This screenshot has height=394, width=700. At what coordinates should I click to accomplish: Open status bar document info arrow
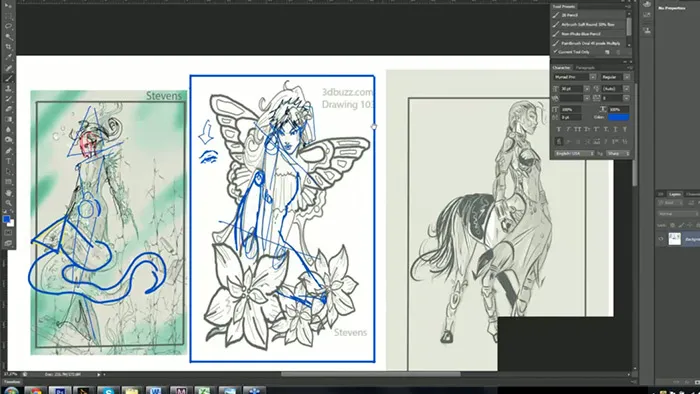click(99, 375)
